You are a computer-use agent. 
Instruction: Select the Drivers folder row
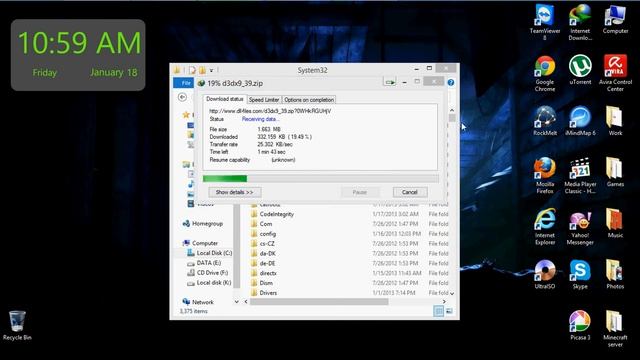click(x=349, y=293)
